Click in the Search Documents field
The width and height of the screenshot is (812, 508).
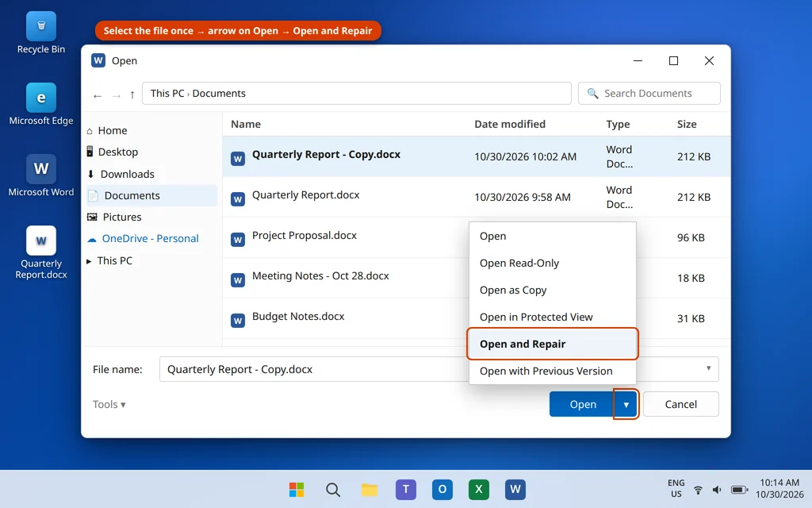pyautogui.click(x=649, y=94)
